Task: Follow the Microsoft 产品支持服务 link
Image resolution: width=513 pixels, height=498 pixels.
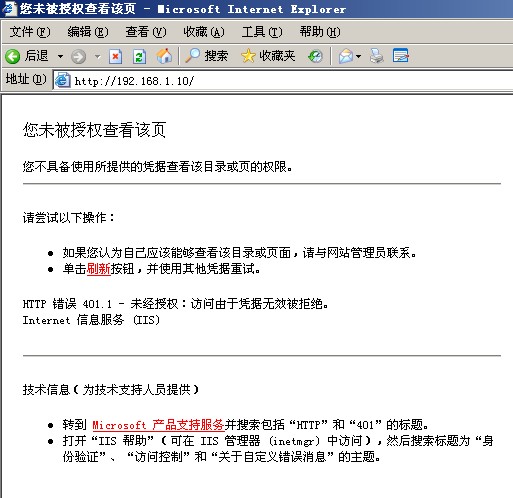Action: tap(158, 425)
